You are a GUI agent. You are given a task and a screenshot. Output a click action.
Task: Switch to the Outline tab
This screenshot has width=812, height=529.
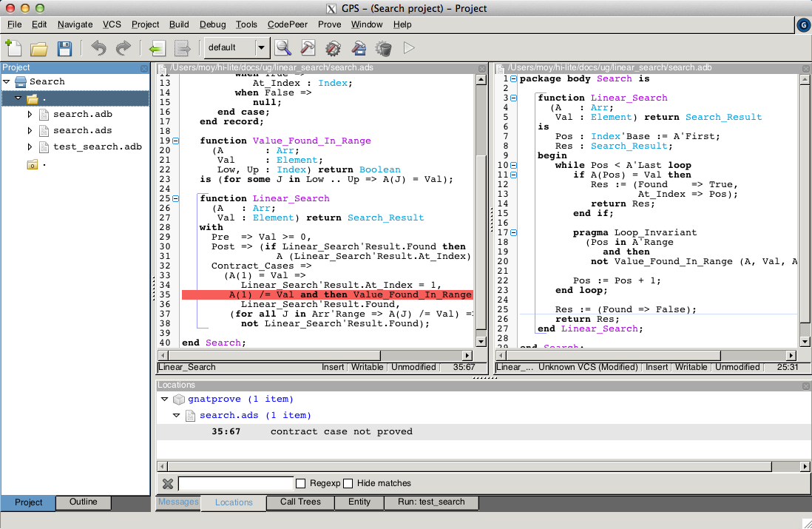tap(84, 502)
